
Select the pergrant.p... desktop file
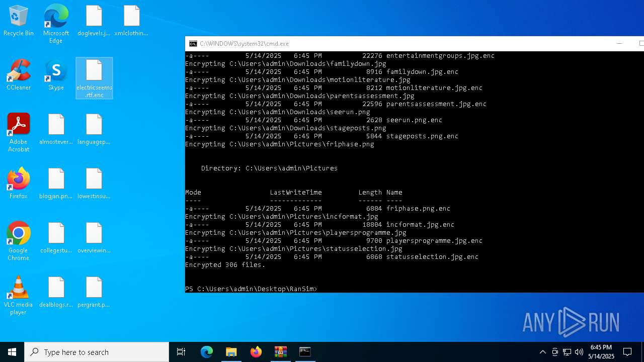94,293
